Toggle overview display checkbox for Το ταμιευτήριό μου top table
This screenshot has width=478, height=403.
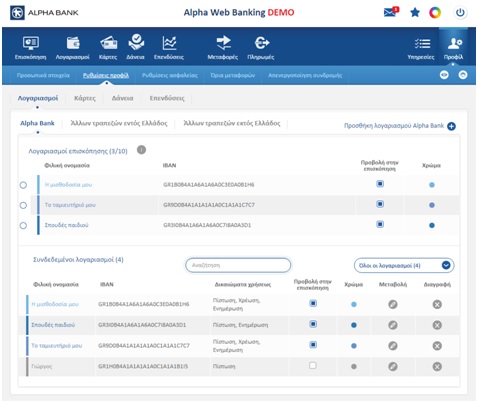(380, 204)
